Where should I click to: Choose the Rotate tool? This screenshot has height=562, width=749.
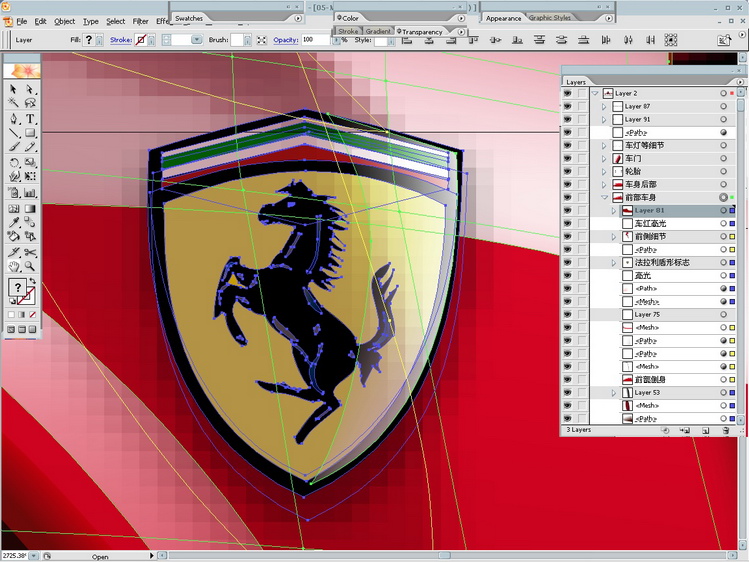13,162
